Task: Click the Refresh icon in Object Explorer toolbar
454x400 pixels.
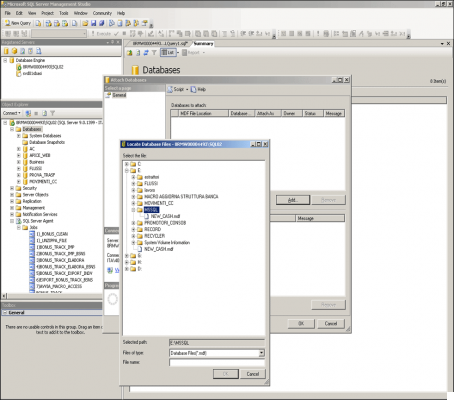Action: point(44,113)
